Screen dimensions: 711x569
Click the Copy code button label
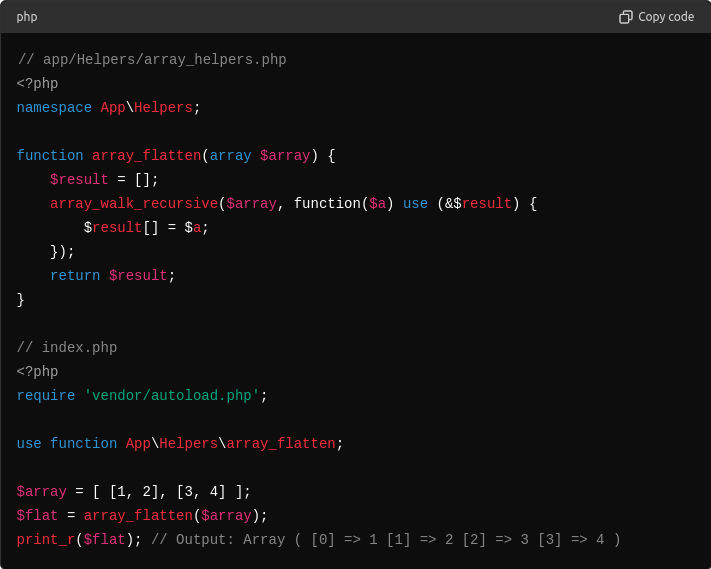point(666,17)
